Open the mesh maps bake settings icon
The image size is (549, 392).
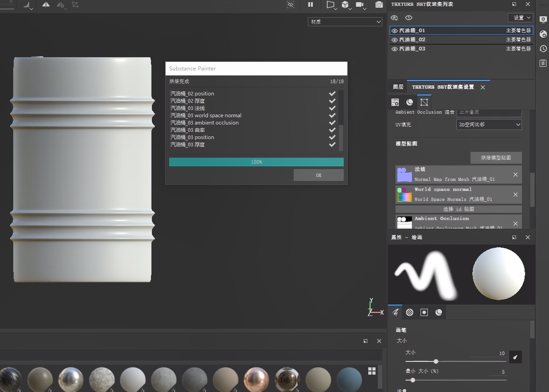click(x=424, y=102)
